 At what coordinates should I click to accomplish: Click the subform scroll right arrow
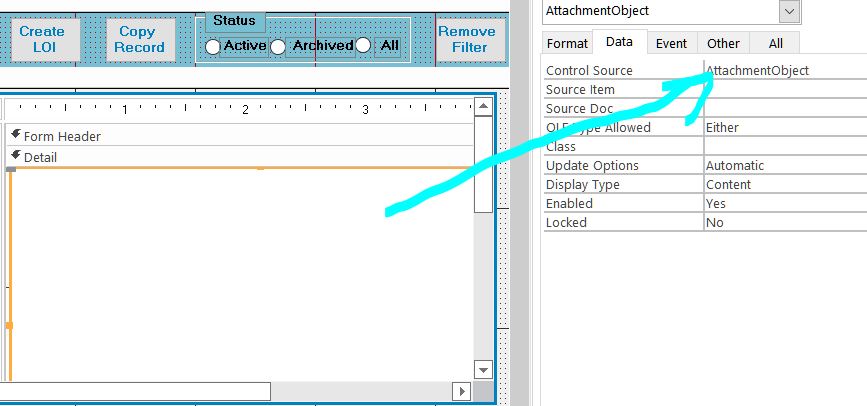tap(461, 392)
